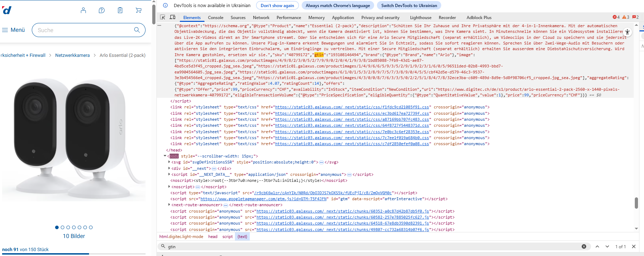Open the googletagmanager gtm.js script link
Image resolution: width=644 pixels, height=256 pixels.
[x=264, y=199]
